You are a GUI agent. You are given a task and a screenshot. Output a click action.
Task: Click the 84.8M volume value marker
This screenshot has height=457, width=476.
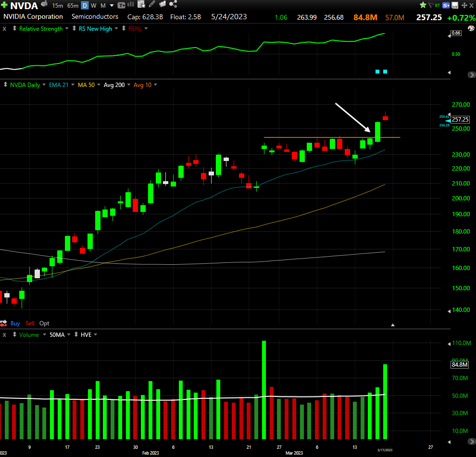[460, 364]
